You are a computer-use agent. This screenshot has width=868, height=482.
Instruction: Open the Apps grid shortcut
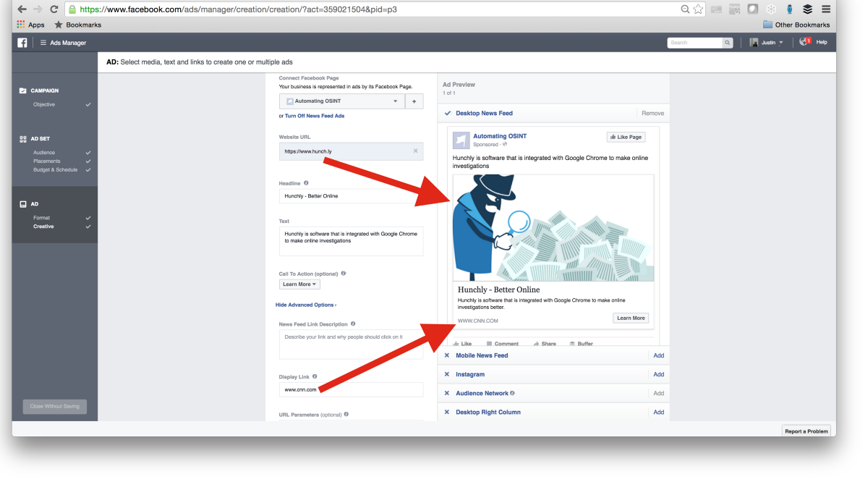(x=30, y=25)
